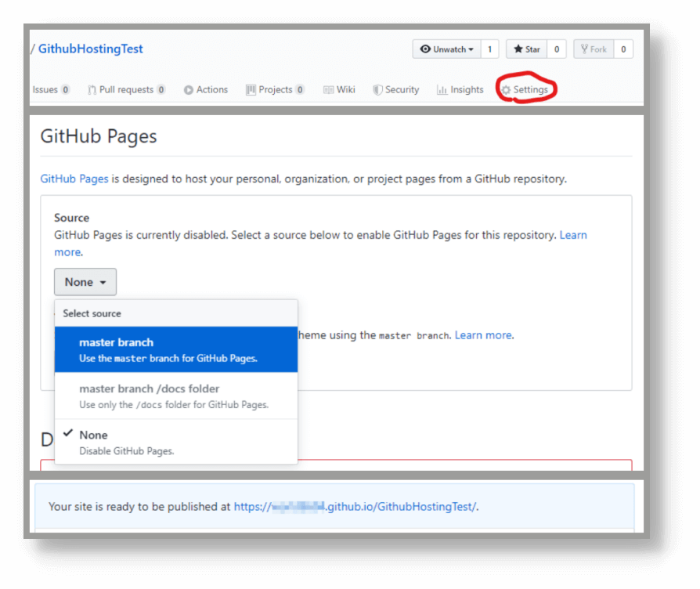Select master branch /docs folder option

coord(176,396)
